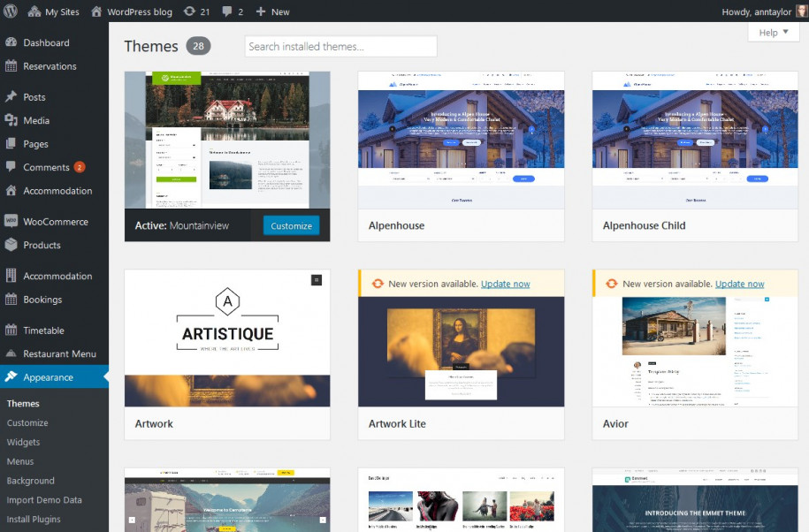Click the Media icon in sidebar
The width and height of the screenshot is (809, 532).
pyautogui.click(x=11, y=120)
